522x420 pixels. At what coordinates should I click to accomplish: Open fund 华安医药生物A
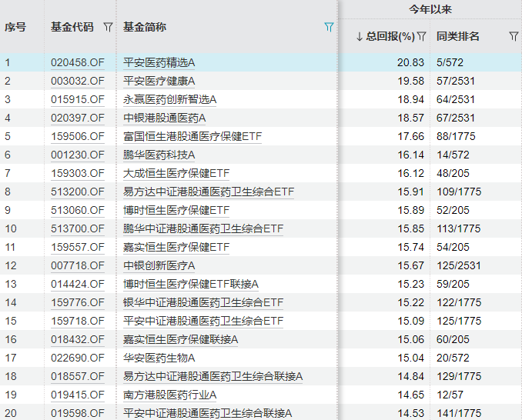pos(159,358)
